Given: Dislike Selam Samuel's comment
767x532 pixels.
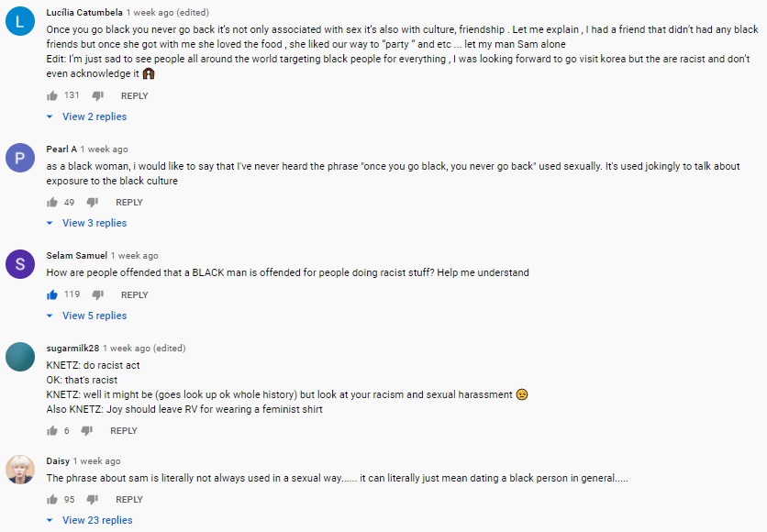Looking at the screenshot, I should 98,294.
